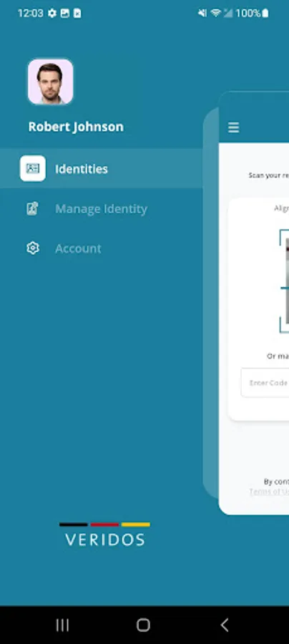This screenshot has height=644, width=289.
Task: Tap the Veridos logo
Action: (104, 535)
